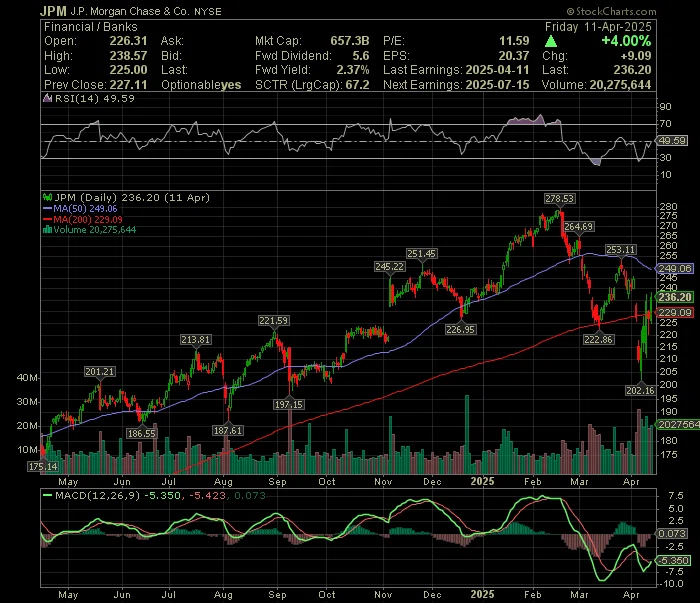Image resolution: width=700 pixels, height=603 pixels.
Task: Click the Volume legend bar icon
Action: point(47,230)
